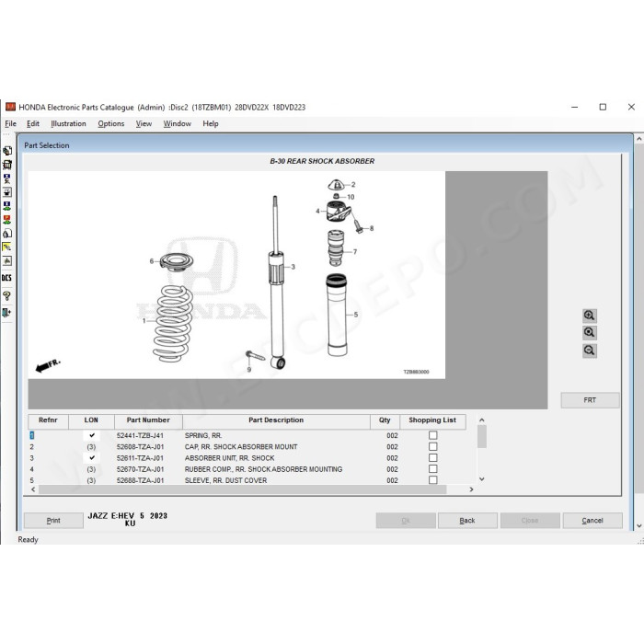Image resolution: width=644 pixels, height=644 pixels.
Task: Select part number 52441-TZB-J41
Action: (140, 435)
